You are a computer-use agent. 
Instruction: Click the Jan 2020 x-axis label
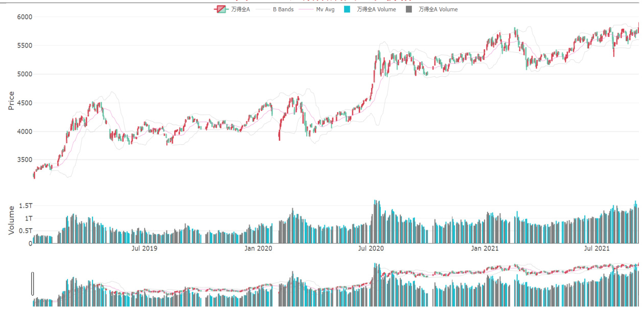(x=258, y=249)
